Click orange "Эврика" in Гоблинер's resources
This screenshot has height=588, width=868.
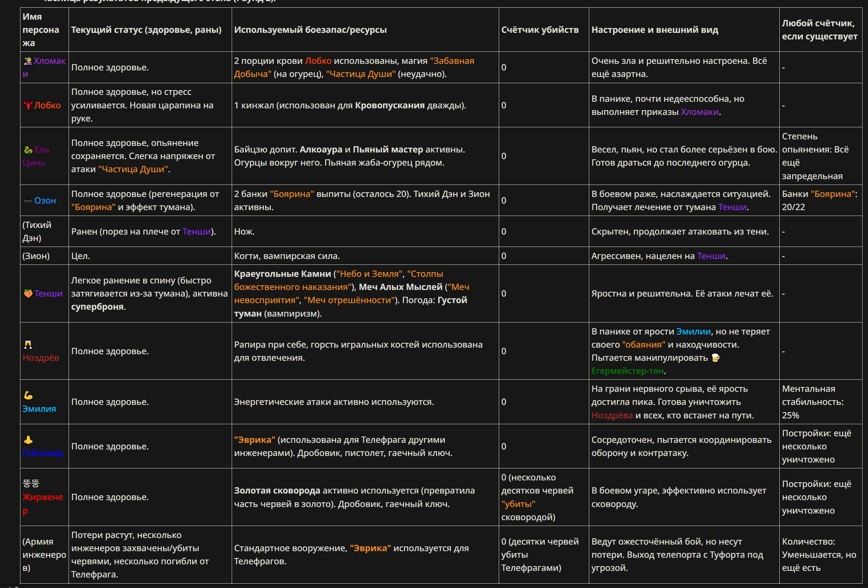[x=255, y=440]
